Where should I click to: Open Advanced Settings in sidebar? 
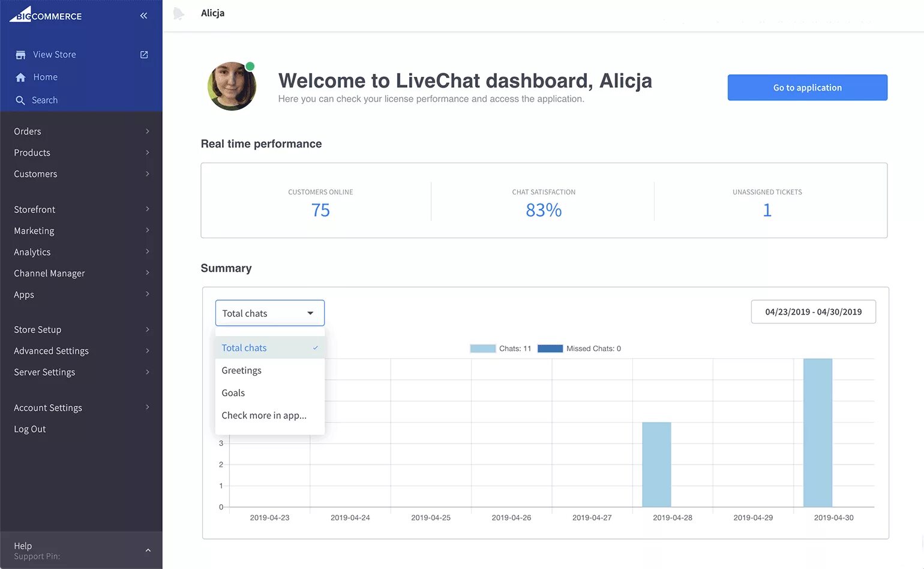coord(81,351)
